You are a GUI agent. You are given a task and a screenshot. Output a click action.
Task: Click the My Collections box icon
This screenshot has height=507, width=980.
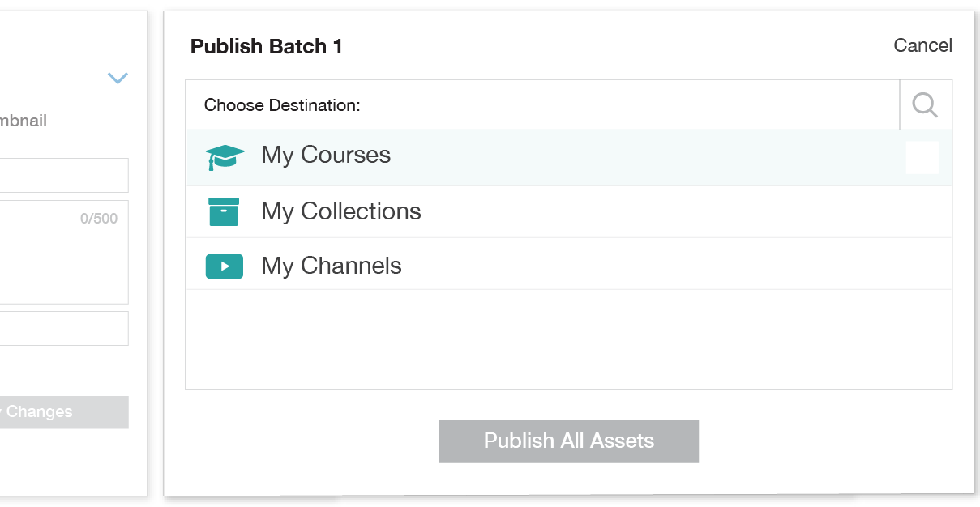click(x=224, y=211)
